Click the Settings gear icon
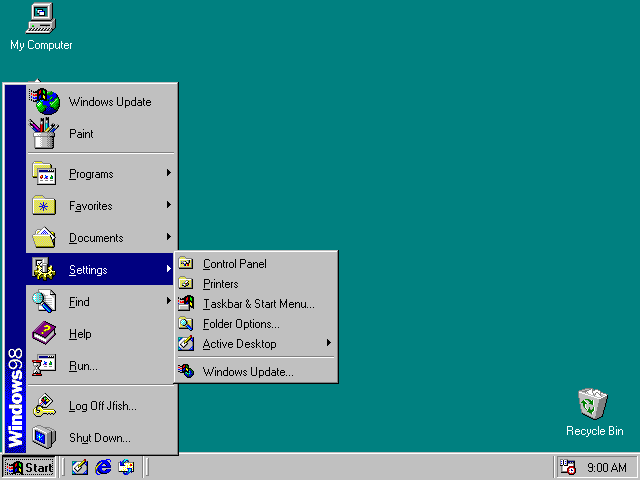This screenshot has height=480, width=640. (43, 269)
